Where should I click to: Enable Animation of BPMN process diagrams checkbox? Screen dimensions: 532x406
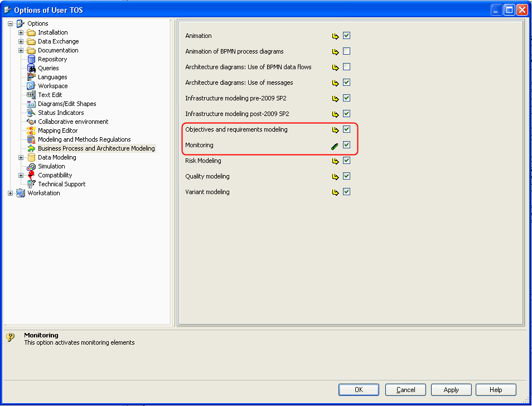[347, 51]
